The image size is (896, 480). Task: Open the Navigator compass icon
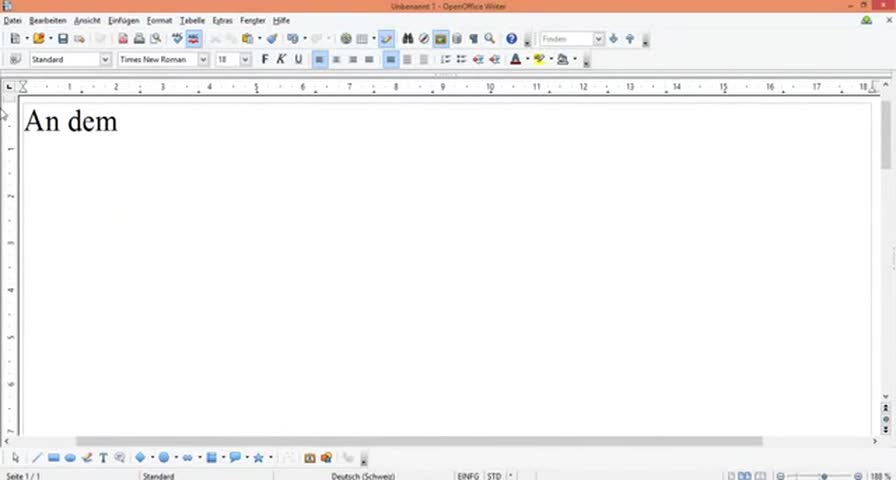[424, 39]
